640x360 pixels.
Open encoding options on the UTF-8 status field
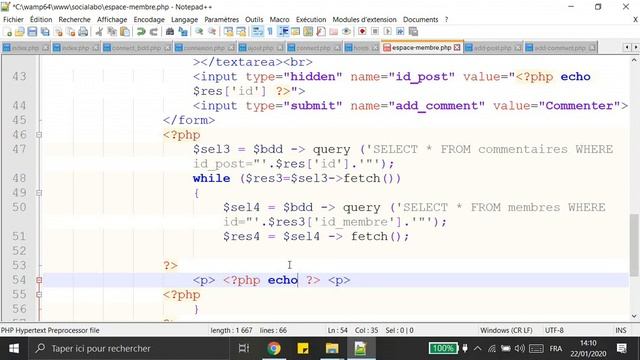point(554,330)
